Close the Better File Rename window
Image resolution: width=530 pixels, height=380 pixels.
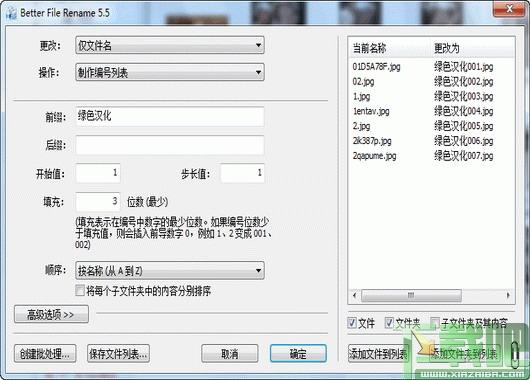(509, 9)
